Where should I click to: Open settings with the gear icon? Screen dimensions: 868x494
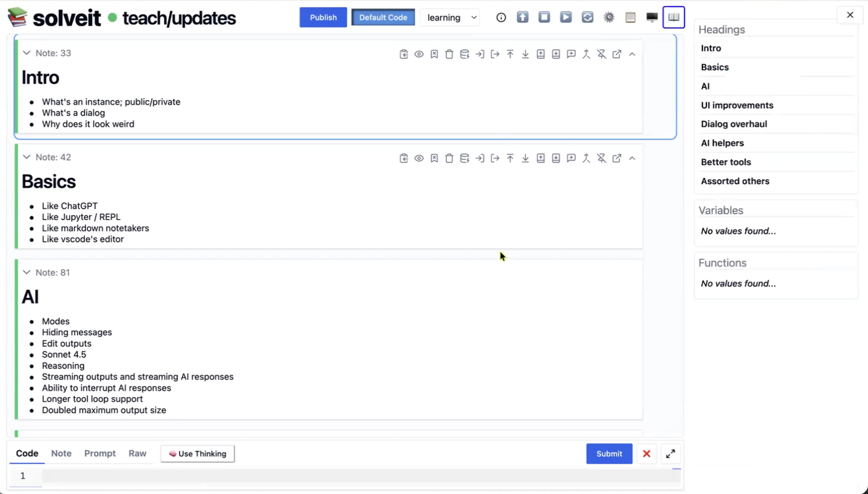pos(609,17)
